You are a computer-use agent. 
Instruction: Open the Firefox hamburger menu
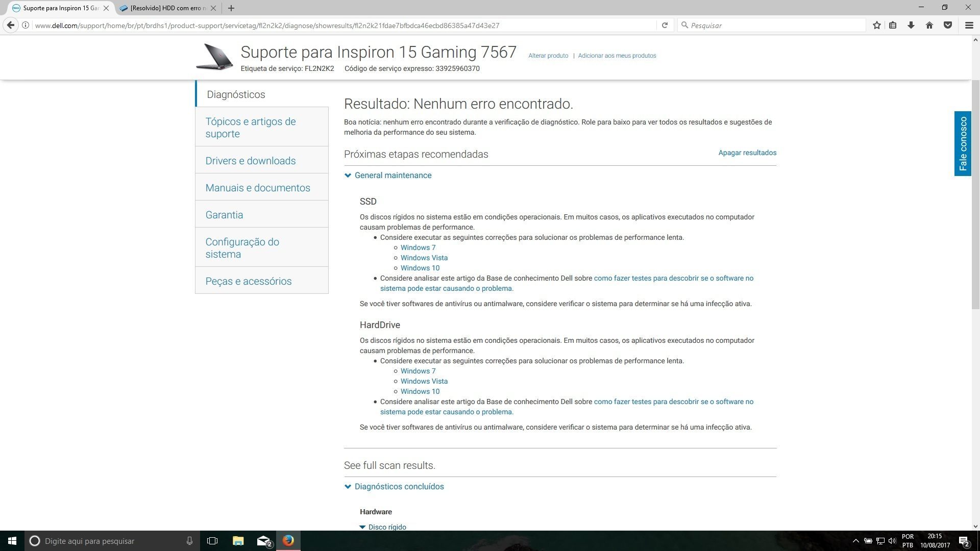point(969,25)
